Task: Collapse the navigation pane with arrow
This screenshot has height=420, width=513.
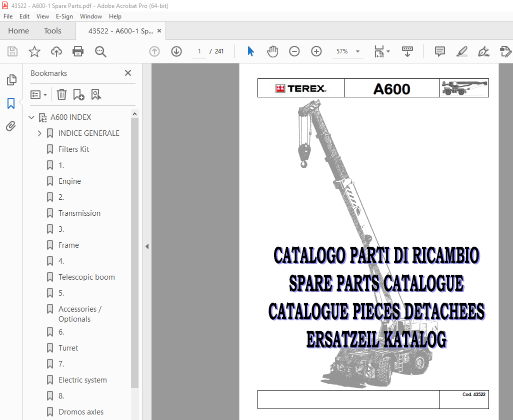Action: tap(147, 246)
